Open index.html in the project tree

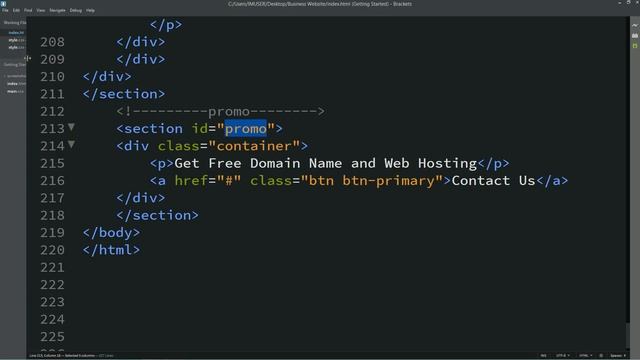tap(16, 84)
